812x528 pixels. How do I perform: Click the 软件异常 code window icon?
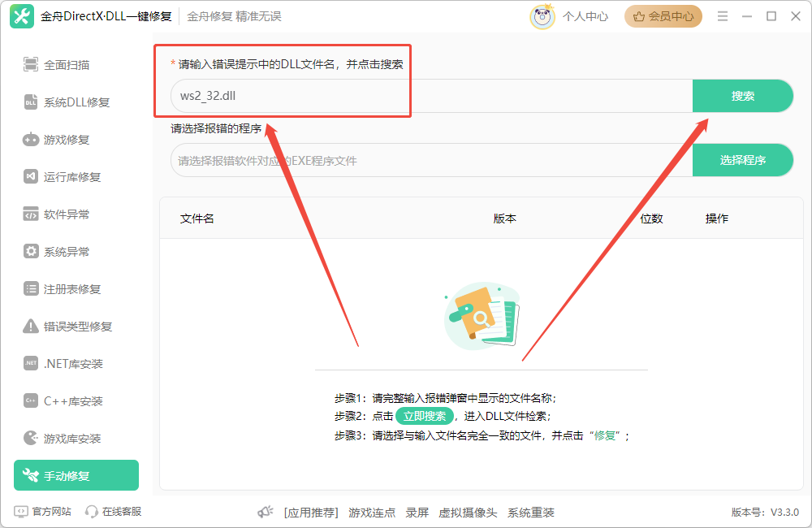(x=31, y=214)
